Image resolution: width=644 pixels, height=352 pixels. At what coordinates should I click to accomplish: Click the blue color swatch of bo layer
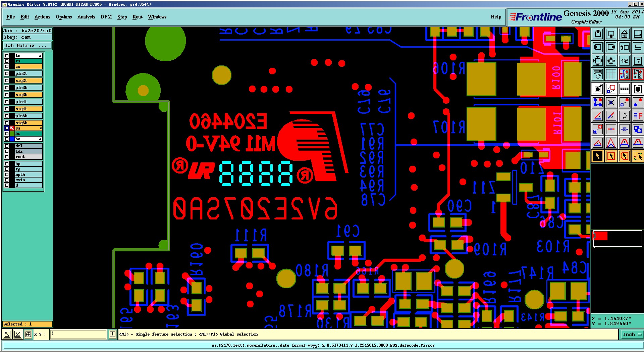pyautogui.click(x=12, y=139)
